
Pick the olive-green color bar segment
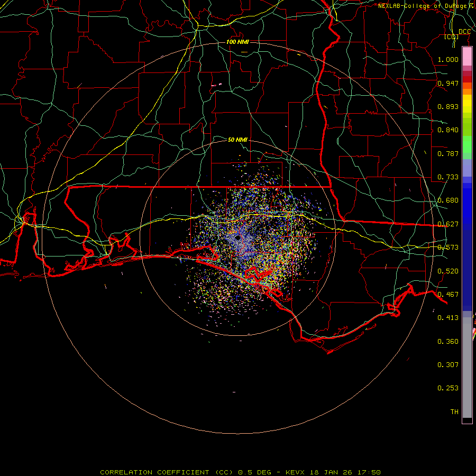[x=467, y=126]
